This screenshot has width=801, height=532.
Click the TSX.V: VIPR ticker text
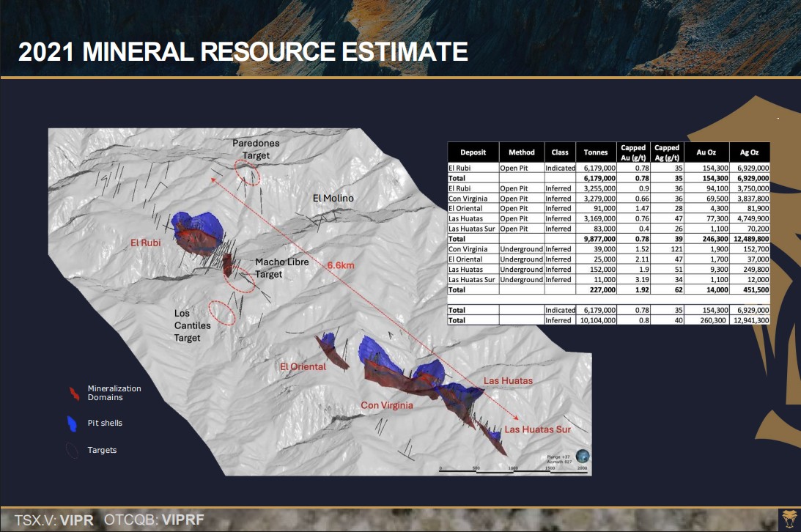tap(54, 520)
